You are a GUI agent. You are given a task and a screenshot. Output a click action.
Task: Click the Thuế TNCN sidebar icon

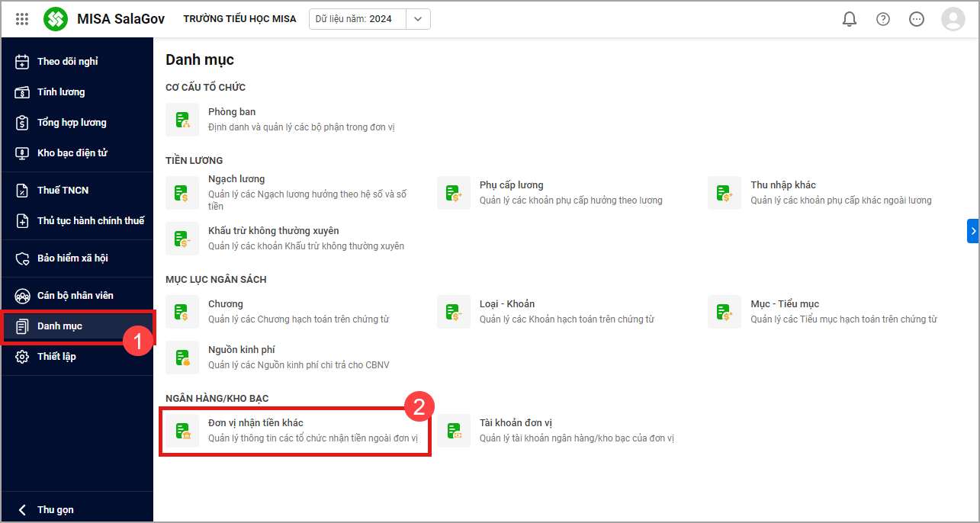pyautogui.click(x=23, y=191)
